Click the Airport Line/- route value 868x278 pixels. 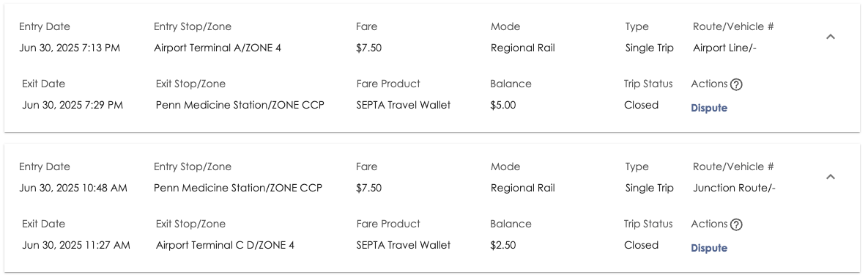(x=724, y=48)
